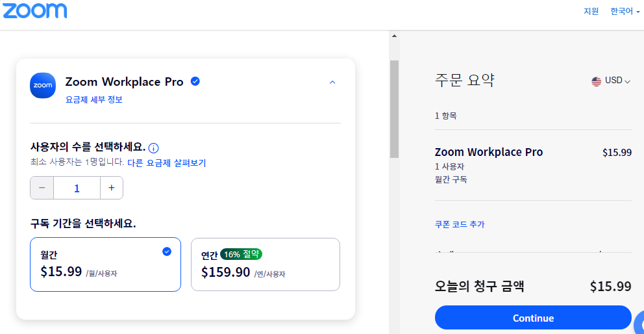
Task: Increase user count with the plus button
Action: [x=112, y=188]
